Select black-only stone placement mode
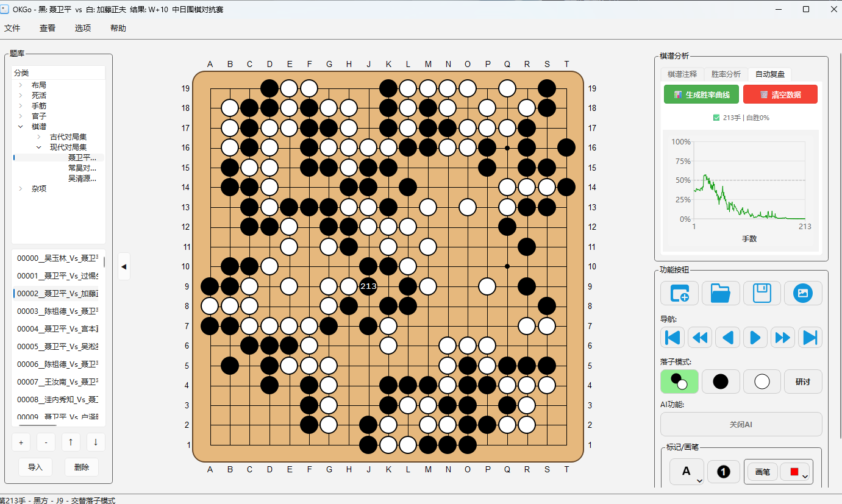The height and width of the screenshot is (504, 842). tap(721, 382)
